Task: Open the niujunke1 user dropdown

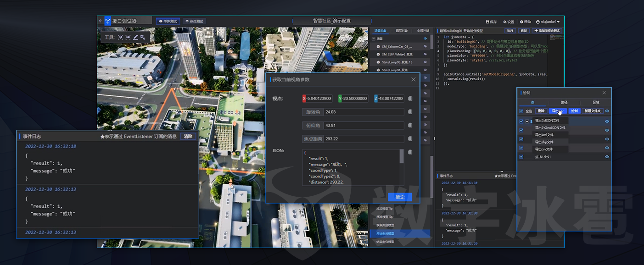Action: coord(548,22)
